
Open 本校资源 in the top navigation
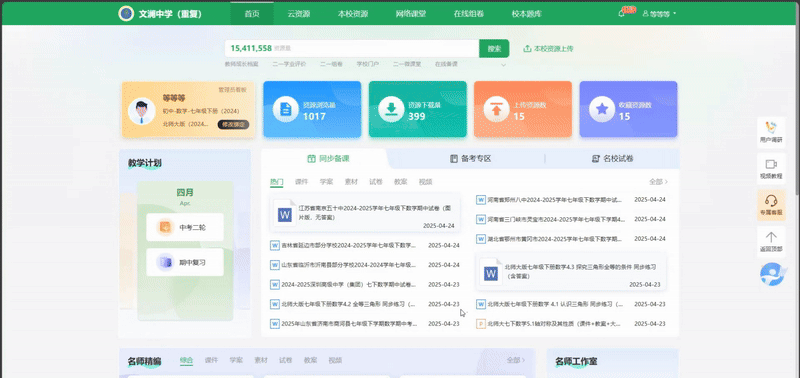pyautogui.click(x=353, y=14)
